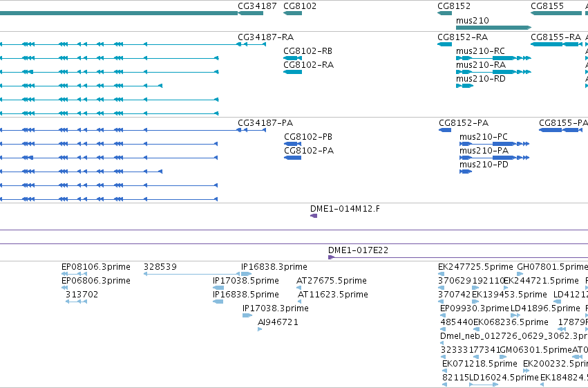Click the mus210-PC protein label
Screen dimensions: 588x388
(x=484, y=137)
